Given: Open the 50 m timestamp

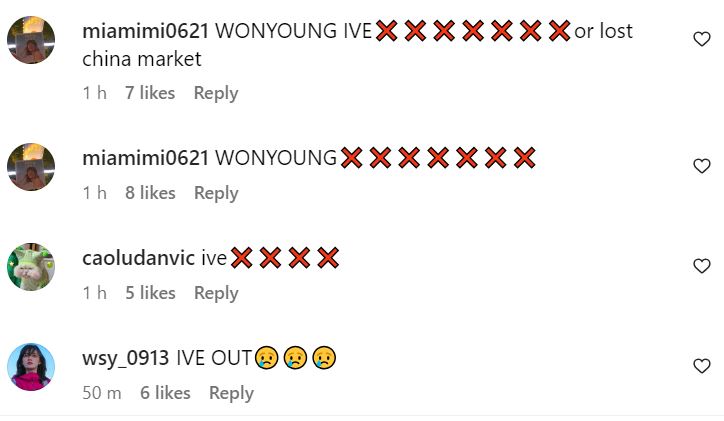Looking at the screenshot, I should coord(102,394).
